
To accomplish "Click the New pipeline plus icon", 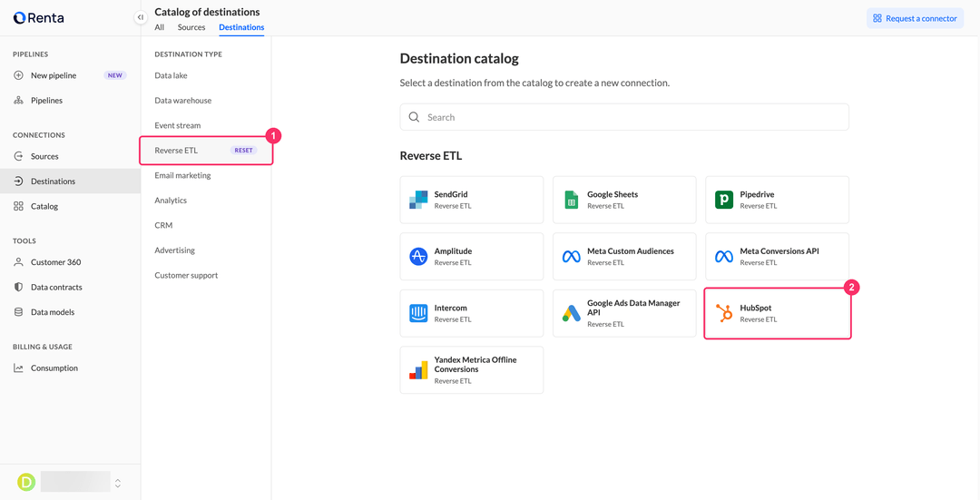I will [x=18, y=75].
